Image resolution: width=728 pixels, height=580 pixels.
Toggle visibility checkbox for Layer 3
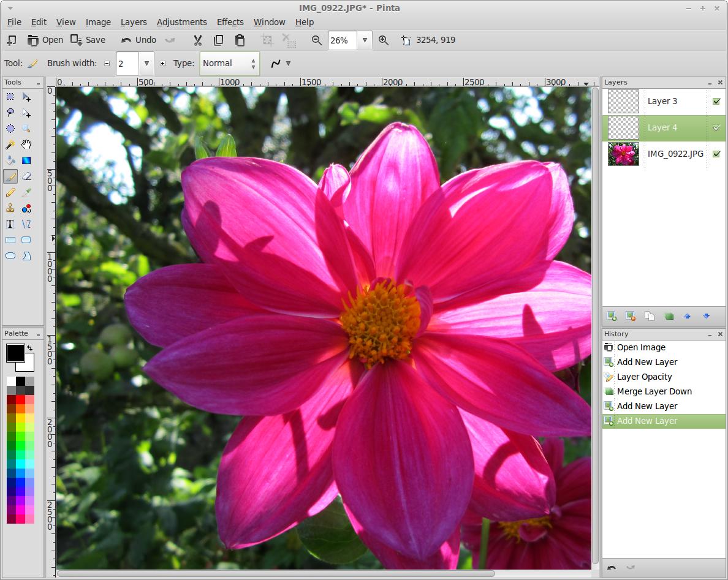tap(716, 101)
